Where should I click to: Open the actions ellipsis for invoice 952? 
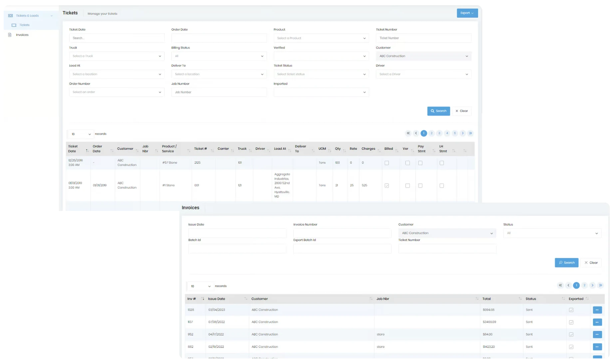597,334
